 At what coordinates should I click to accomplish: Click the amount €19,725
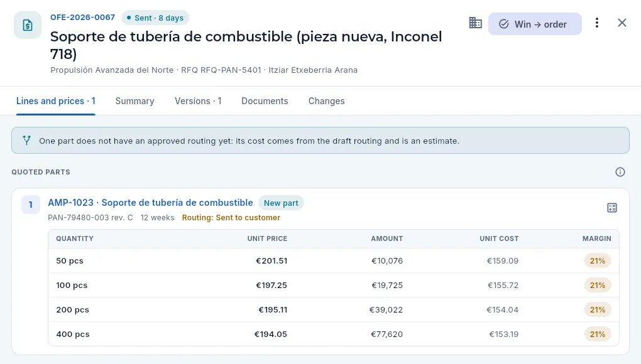tap(387, 286)
